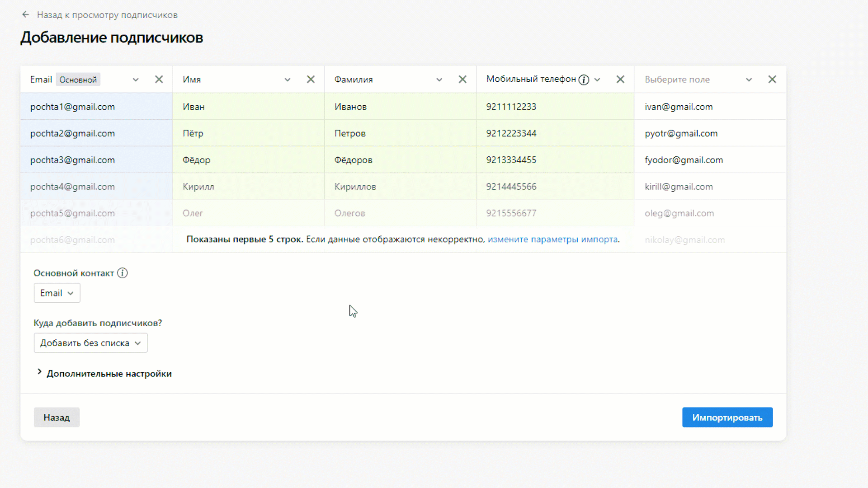
Task: Click the info icon next to Мобильный телефон
Action: [x=584, y=79]
